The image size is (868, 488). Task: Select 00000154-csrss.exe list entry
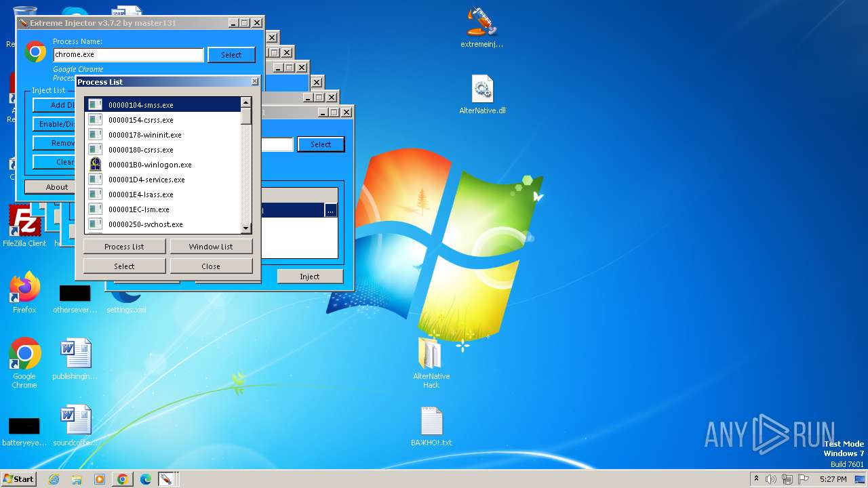pos(163,120)
